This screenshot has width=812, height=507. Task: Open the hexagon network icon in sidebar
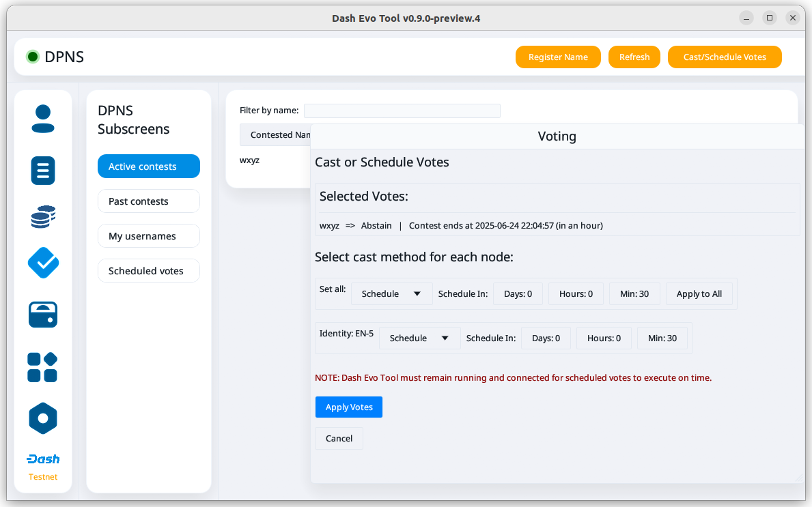[43, 418]
